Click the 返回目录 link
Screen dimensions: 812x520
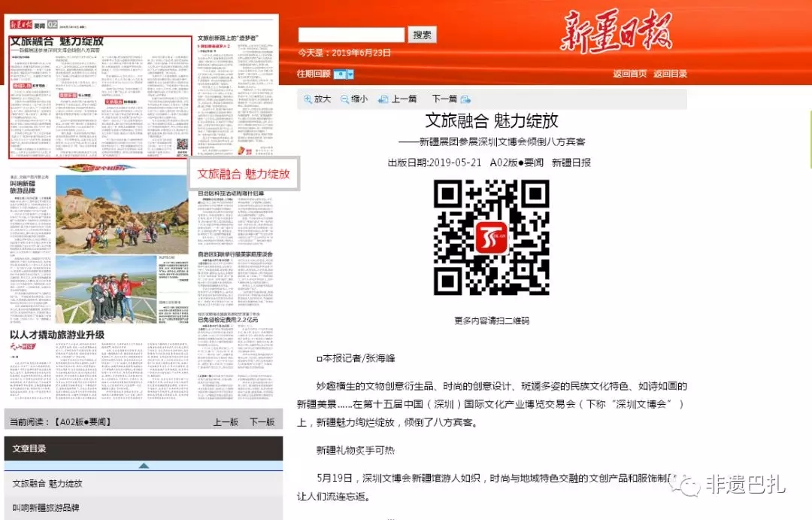670,74
